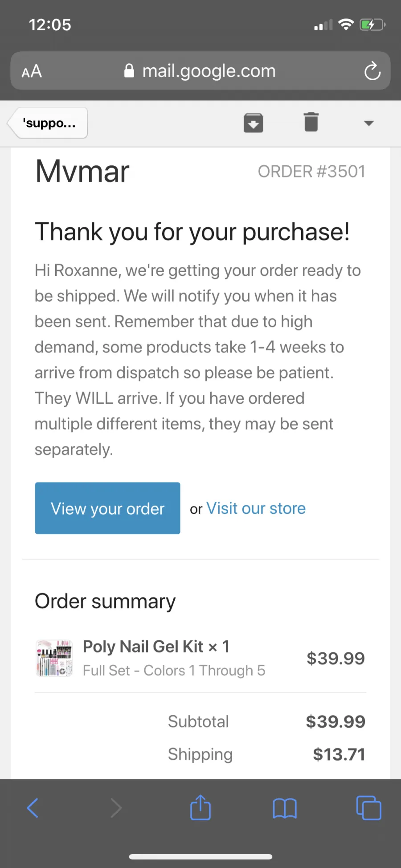This screenshot has width=401, height=868.
Task: Tap the Safari back arrow
Action: (x=33, y=808)
